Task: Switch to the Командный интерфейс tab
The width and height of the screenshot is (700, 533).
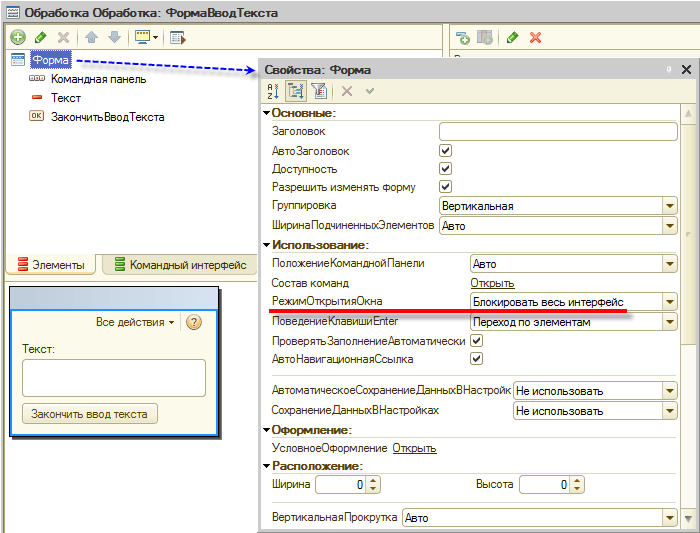Action: pos(179,265)
